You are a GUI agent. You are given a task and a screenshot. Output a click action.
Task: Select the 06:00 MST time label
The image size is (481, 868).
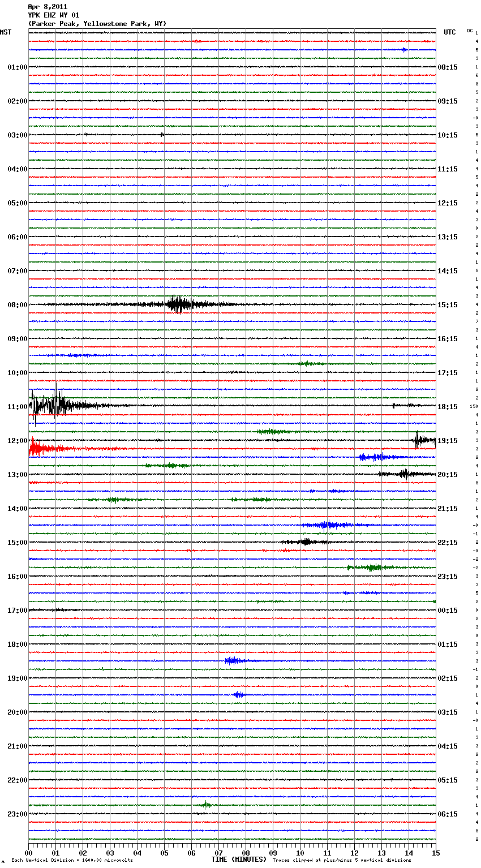tap(18, 237)
